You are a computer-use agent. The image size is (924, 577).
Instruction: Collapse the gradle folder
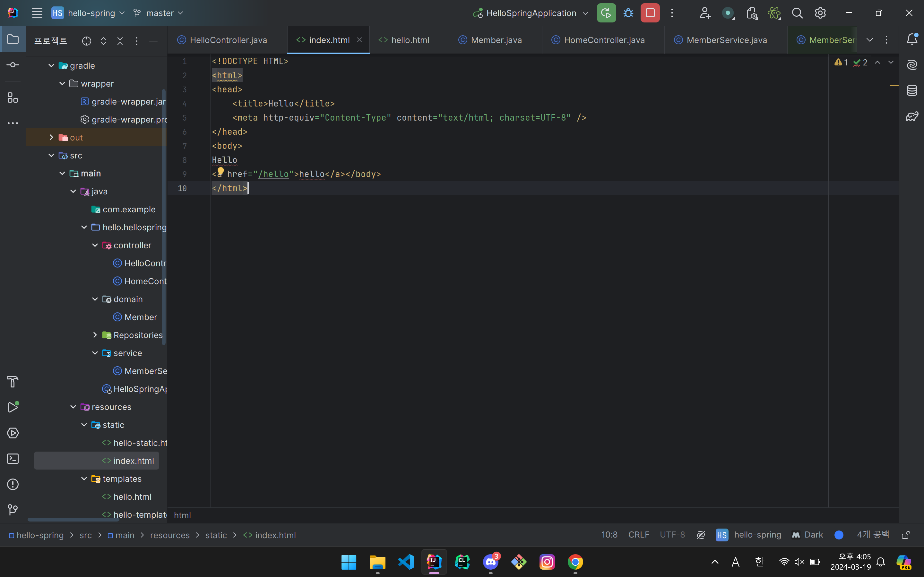coord(51,65)
